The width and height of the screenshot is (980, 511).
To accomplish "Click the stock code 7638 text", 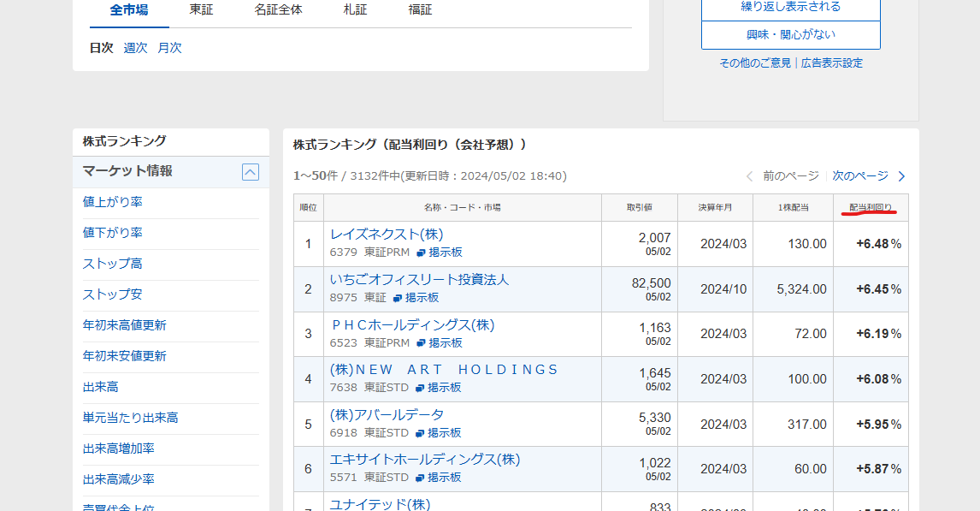I will coord(344,388).
